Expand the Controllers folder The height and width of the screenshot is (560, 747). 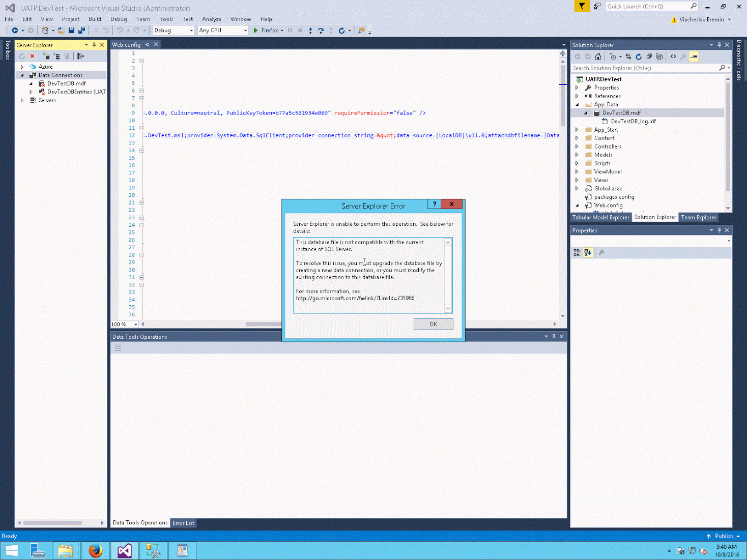(577, 146)
